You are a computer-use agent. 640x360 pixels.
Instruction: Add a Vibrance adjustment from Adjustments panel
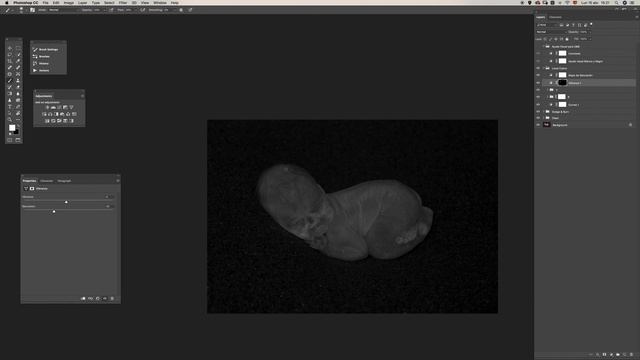pyautogui.click(x=71, y=107)
